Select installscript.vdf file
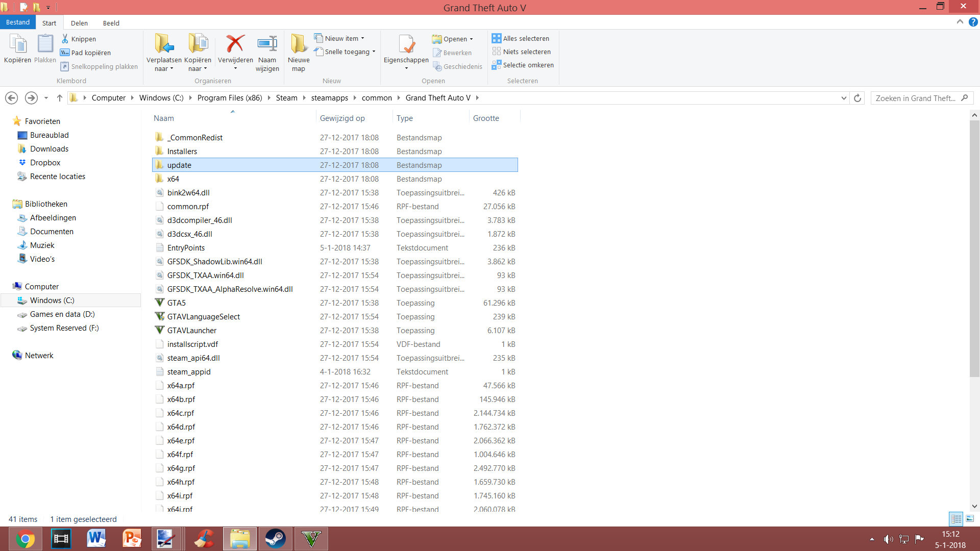980x551 pixels. (x=335, y=344)
